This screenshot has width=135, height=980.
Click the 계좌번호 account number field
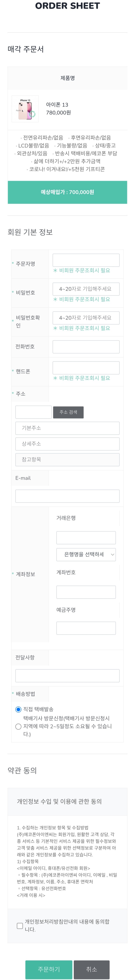[x=86, y=592]
